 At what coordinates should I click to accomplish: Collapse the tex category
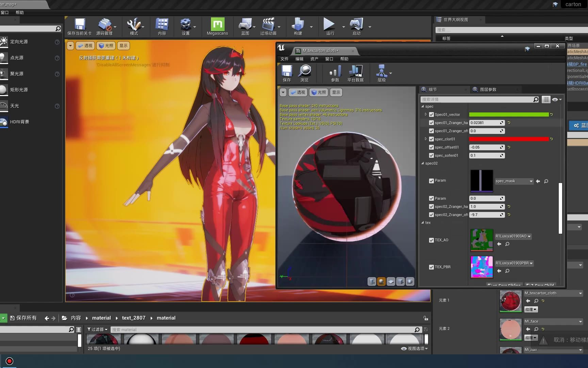(x=423, y=223)
